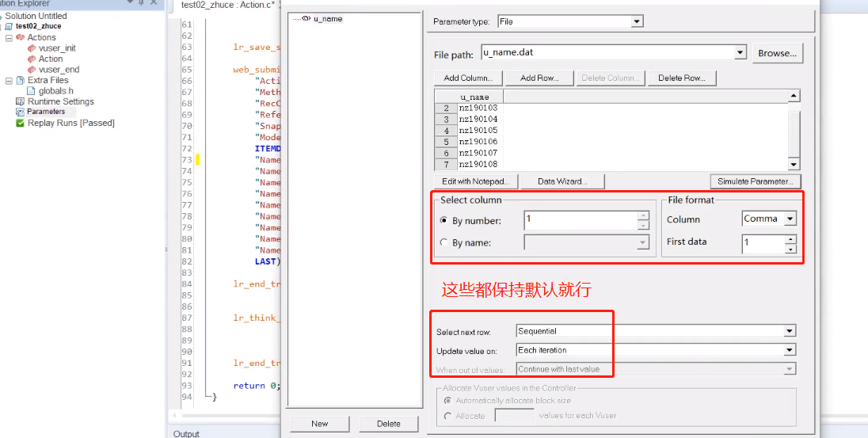The width and height of the screenshot is (868, 438).
Task: Click the New parameter button
Action: 319,424
